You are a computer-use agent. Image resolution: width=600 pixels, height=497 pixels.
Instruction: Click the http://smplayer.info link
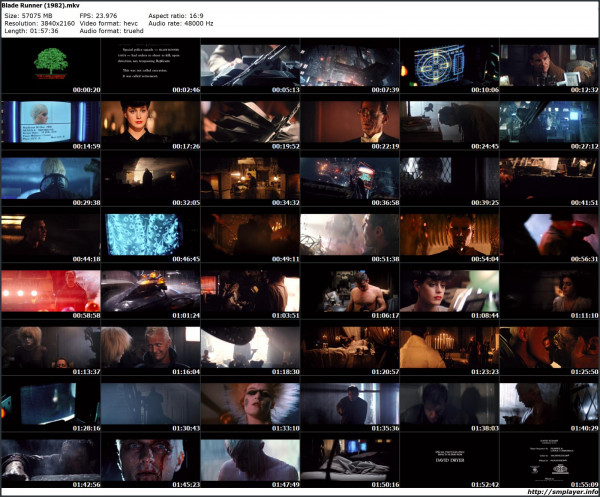point(562,492)
